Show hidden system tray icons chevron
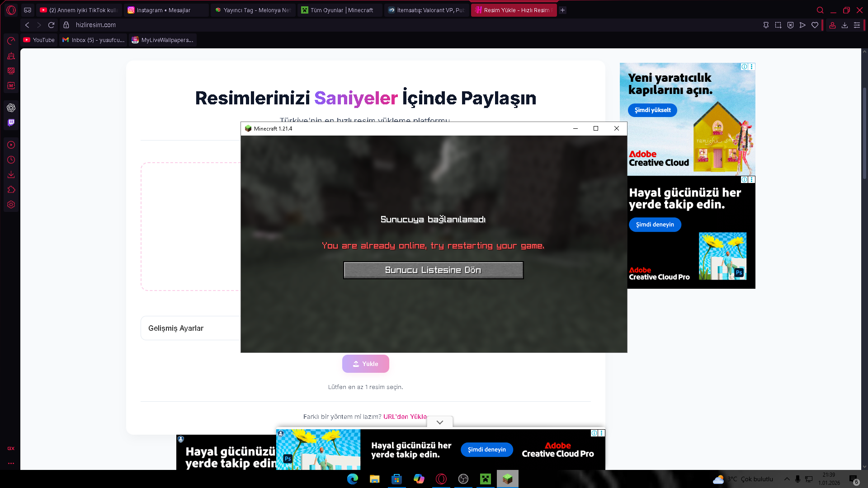 [787, 479]
